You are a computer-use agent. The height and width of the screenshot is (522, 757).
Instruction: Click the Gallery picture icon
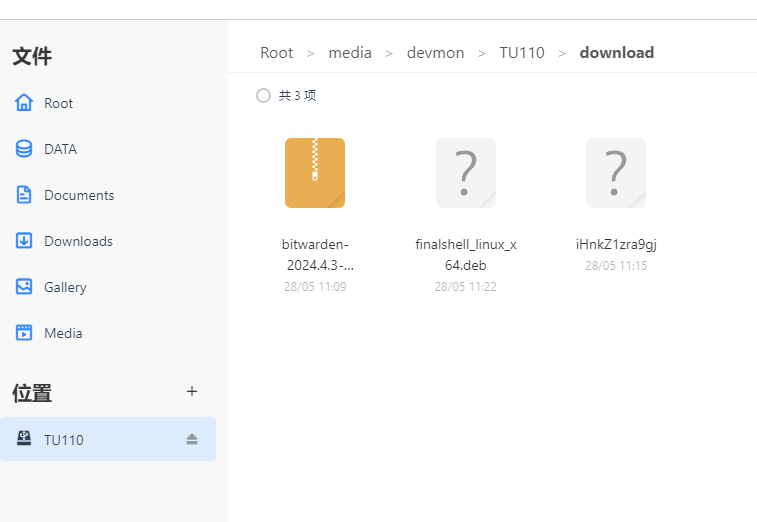click(x=24, y=286)
